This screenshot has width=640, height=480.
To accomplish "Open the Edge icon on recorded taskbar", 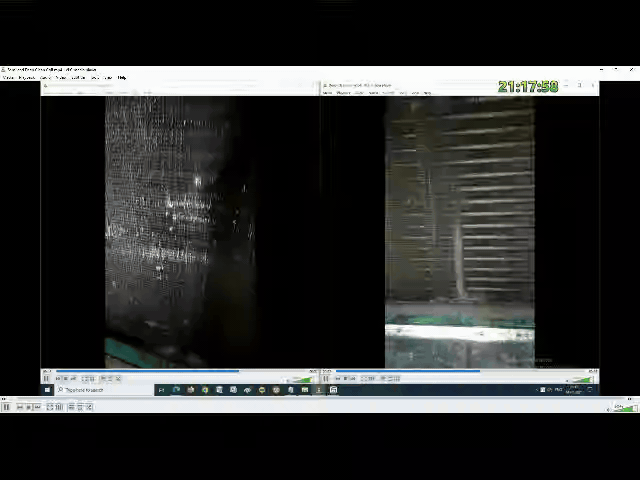I will tap(176, 390).
